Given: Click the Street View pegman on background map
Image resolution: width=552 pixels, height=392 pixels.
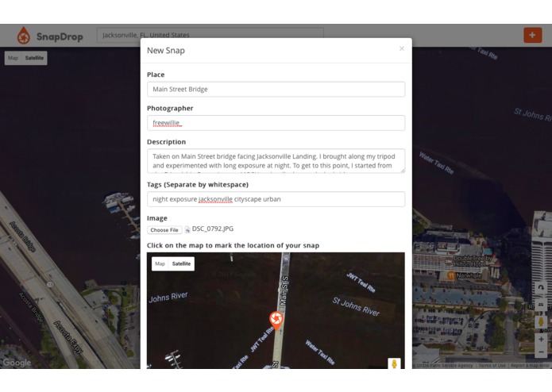Looking at the screenshot, I should pos(541,321).
